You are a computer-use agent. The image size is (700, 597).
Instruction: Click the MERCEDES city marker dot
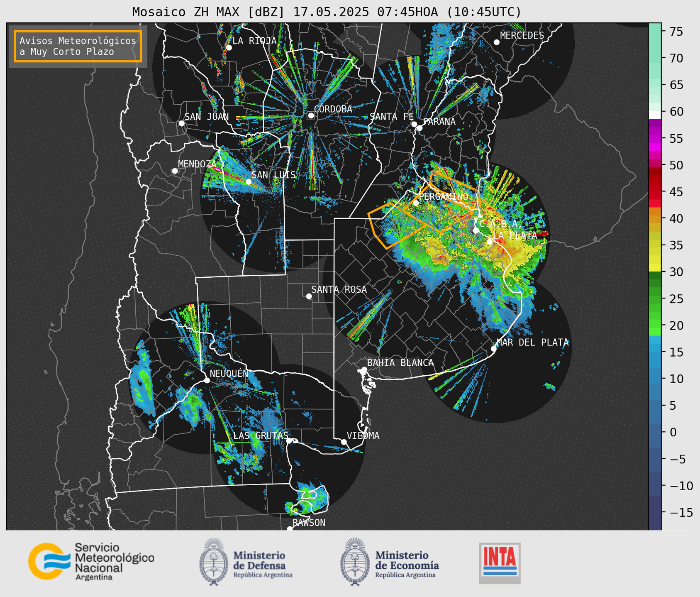coord(497,42)
